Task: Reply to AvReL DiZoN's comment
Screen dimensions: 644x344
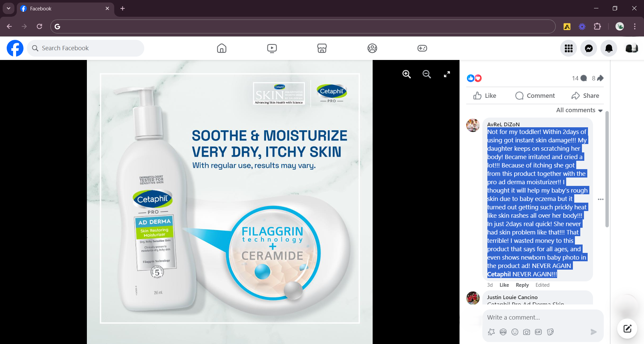Action: click(522, 285)
